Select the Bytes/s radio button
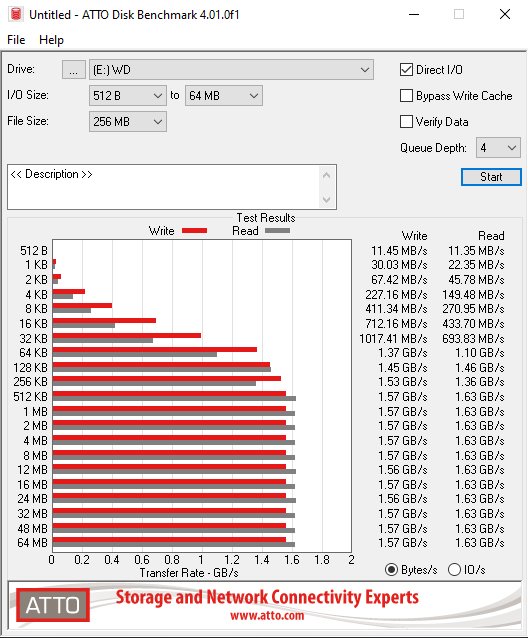 tap(391, 570)
